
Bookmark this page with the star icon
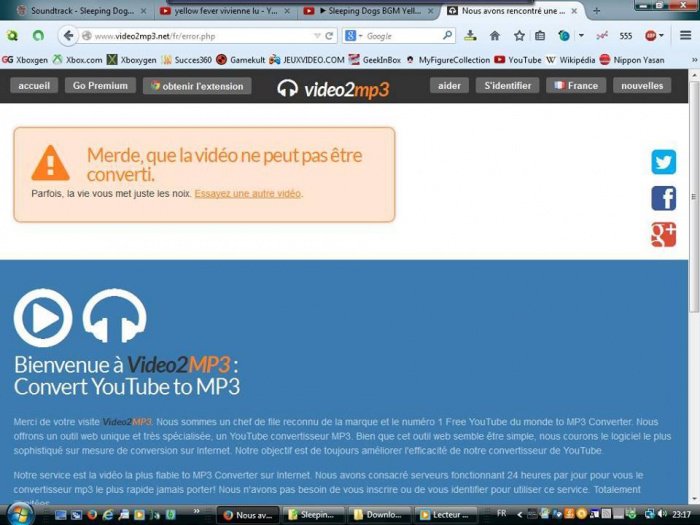(519, 36)
